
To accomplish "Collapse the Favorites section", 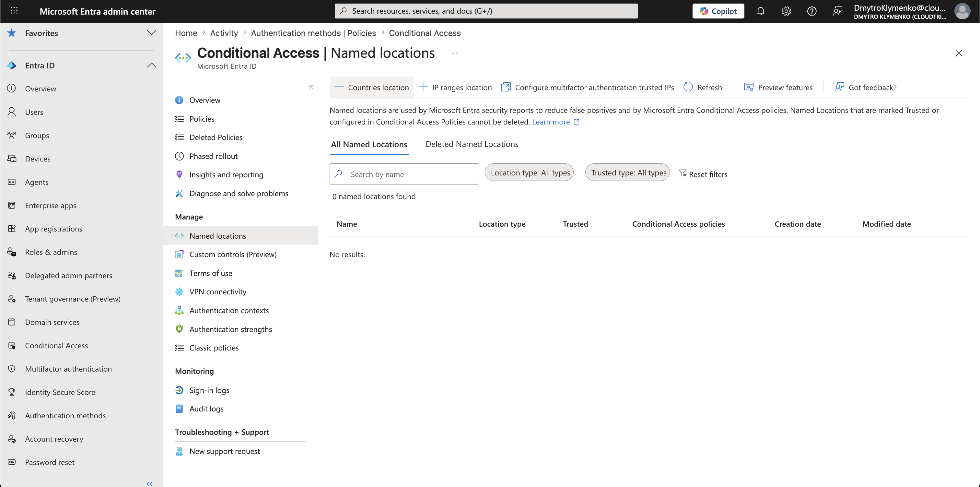I will pyautogui.click(x=151, y=33).
